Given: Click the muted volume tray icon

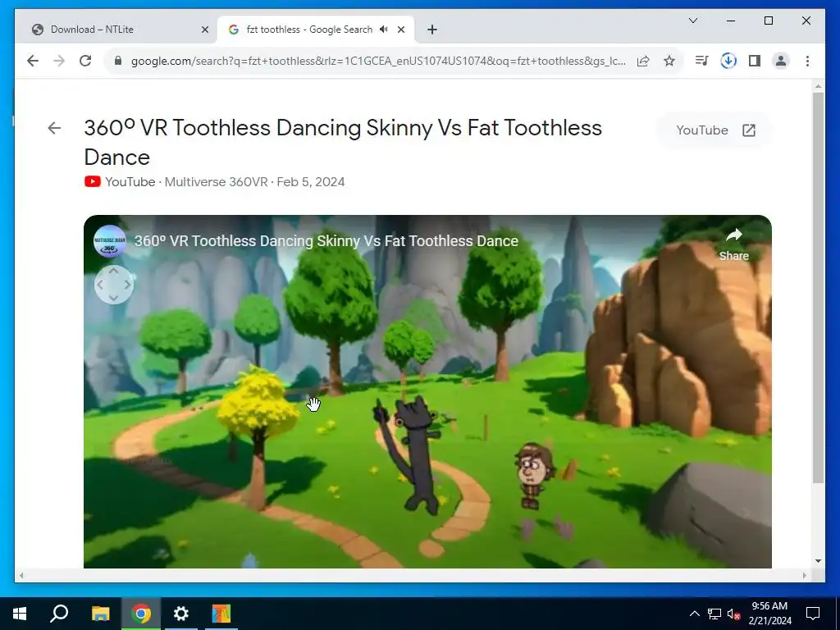Looking at the screenshot, I should pyautogui.click(x=734, y=614).
